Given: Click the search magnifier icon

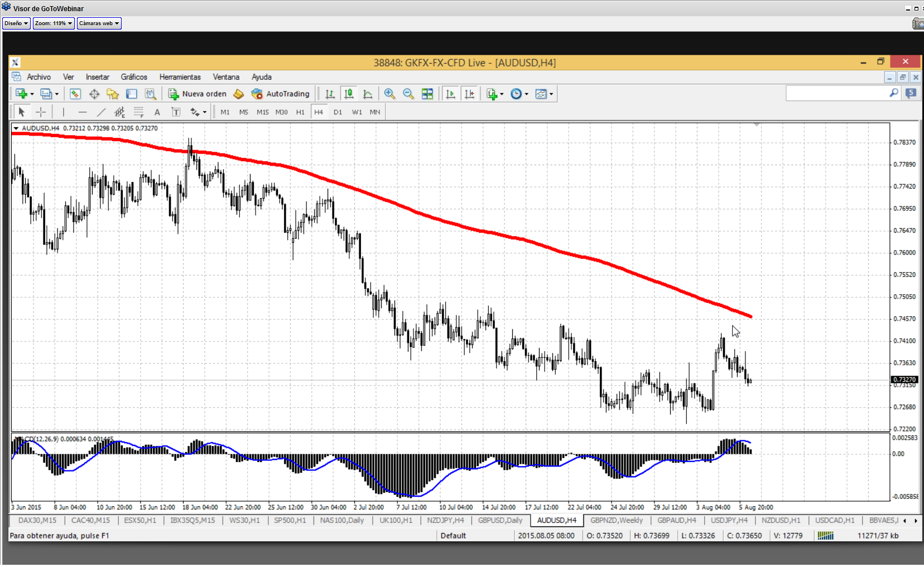Looking at the screenshot, I should pyautogui.click(x=894, y=93).
